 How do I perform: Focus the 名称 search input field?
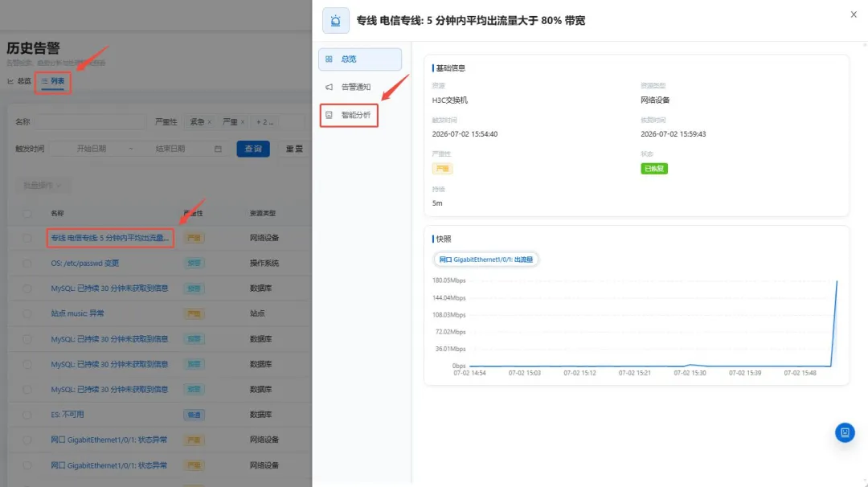point(90,122)
